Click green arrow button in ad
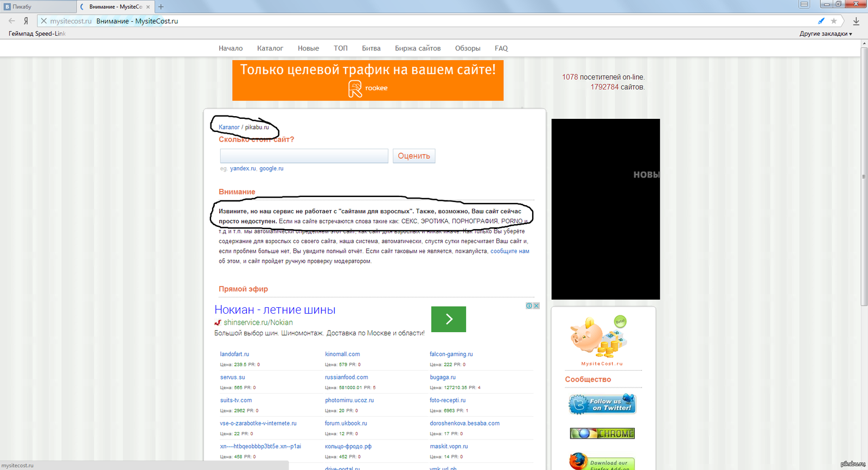The width and height of the screenshot is (868, 470). [449, 319]
